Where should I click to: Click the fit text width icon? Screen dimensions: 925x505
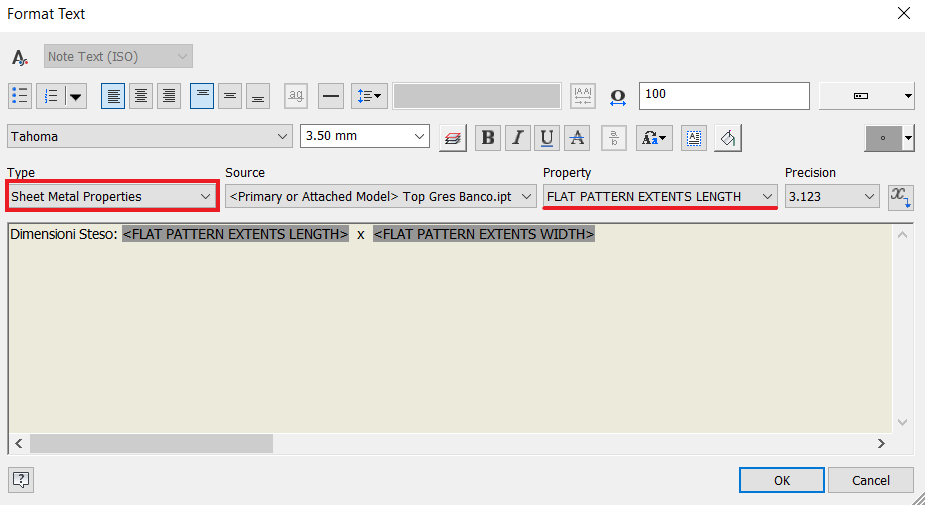click(x=583, y=96)
